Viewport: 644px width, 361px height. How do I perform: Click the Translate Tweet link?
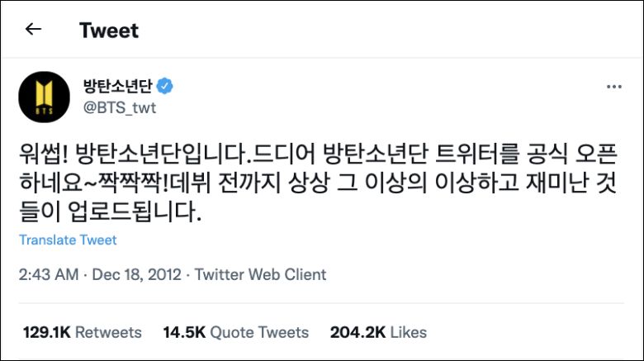(x=68, y=240)
